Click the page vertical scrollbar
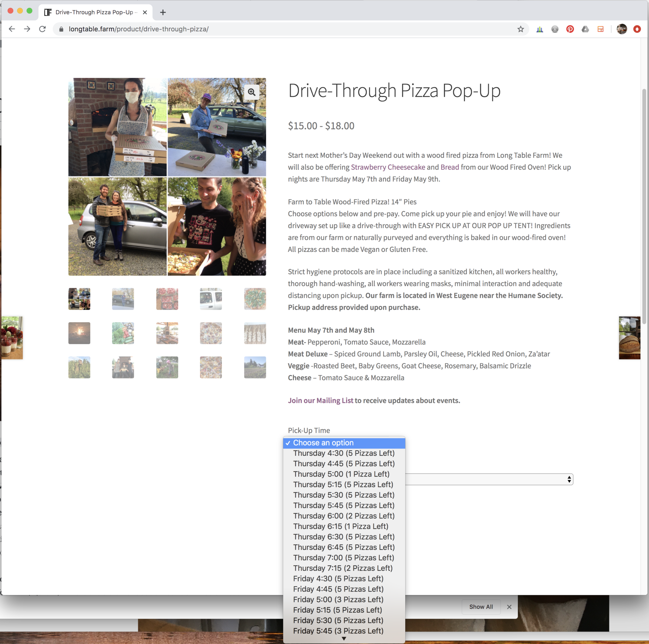 click(x=644, y=206)
